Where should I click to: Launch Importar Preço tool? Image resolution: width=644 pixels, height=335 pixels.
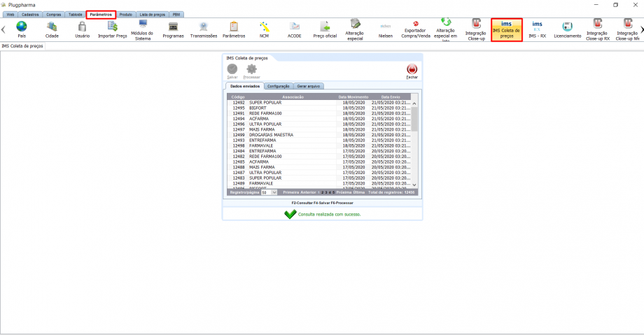(x=112, y=29)
